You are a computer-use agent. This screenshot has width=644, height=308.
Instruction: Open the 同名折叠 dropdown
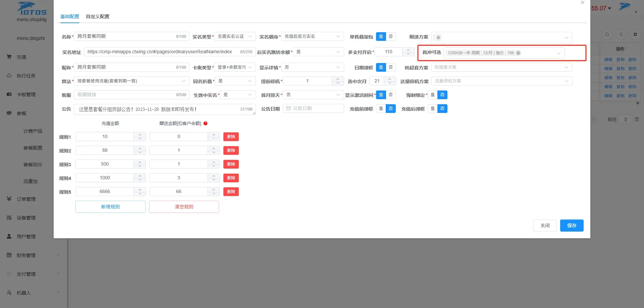pos(235,81)
